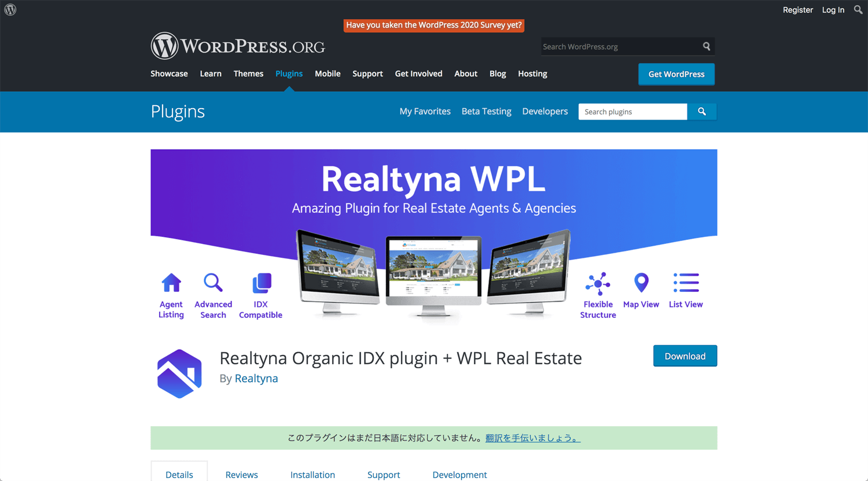The height and width of the screenshot is (481, 868).
Task: Click the Agent Listing house icon
Action: coord(171,283)
